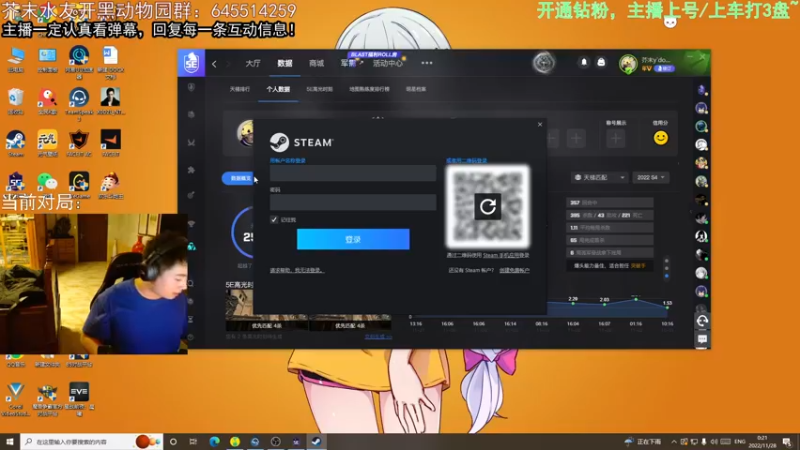
Task: Open the EVE desktop shortcut
Action: pos(79,399)
